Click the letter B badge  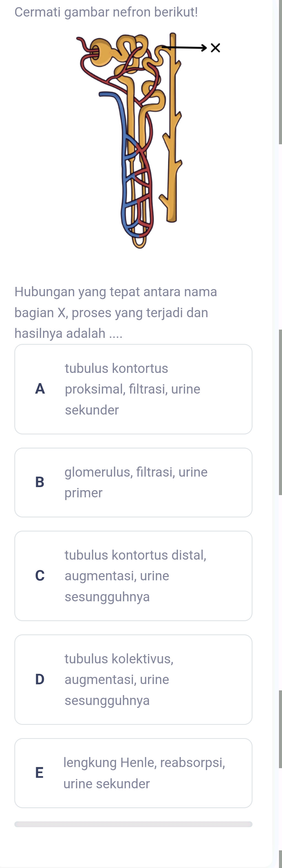40,482
